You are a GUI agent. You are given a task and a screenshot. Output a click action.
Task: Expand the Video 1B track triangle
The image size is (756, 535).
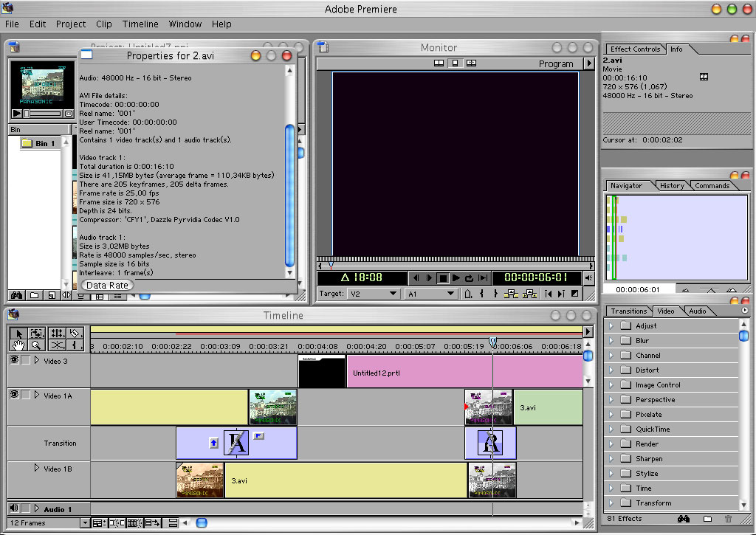[x=37, y=468]
